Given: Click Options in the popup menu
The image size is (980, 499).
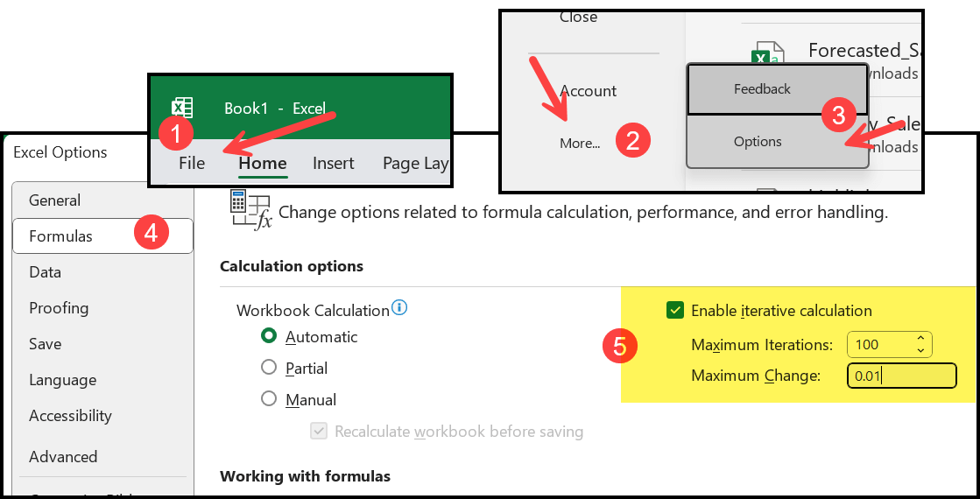Looking at the screenshot, I should point(778,142).
